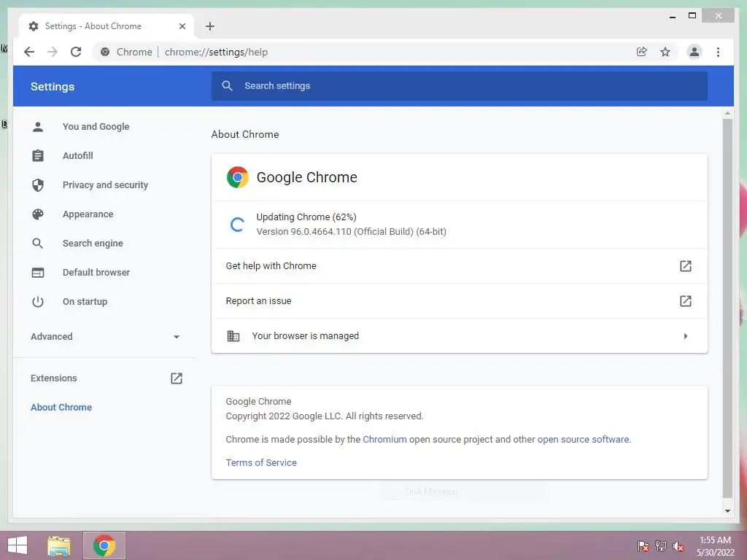Open the Terms of Service link
The image size is (747, 560).
coord(261,462)
